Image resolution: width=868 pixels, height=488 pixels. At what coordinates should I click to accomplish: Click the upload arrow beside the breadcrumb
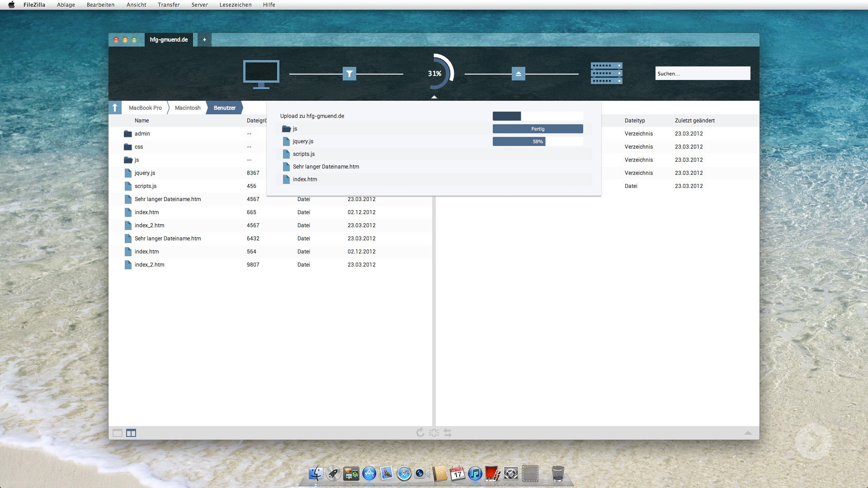[115, 107]
